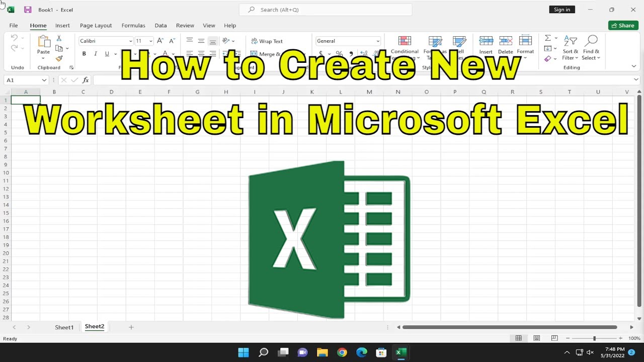Viewport: 644px width, 362px height.
Task: Click the Undo arrow icon
Action: pos(14,38)
